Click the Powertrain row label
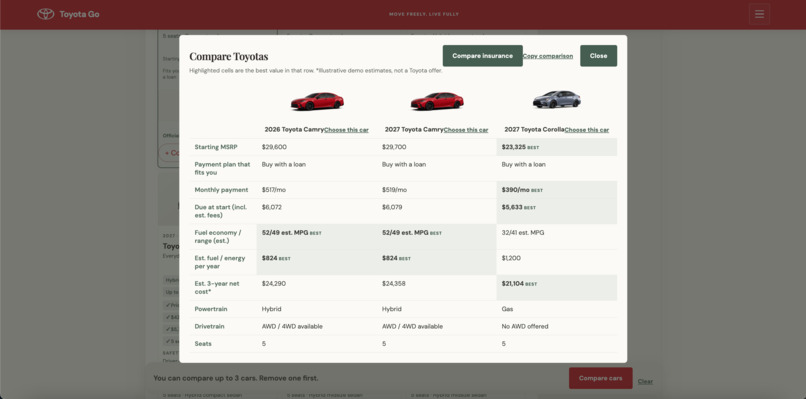Image resolution: width=806 pixels, height=399 pixels. [x=211, y=309]
